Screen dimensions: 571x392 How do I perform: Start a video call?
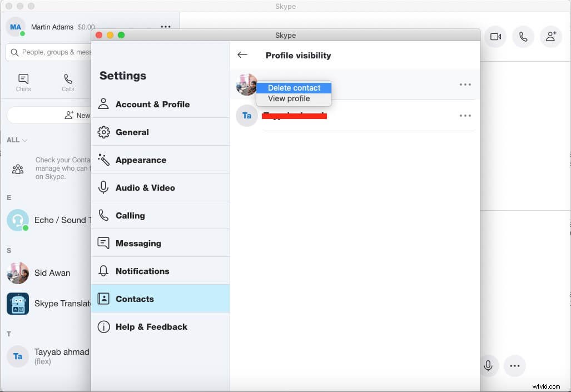tap(495, 35)
